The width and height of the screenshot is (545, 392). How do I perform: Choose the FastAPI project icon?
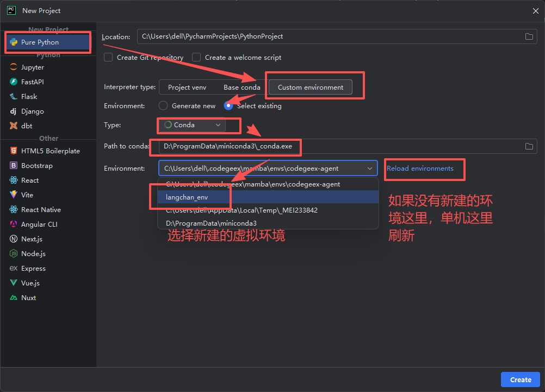point(14,82)
